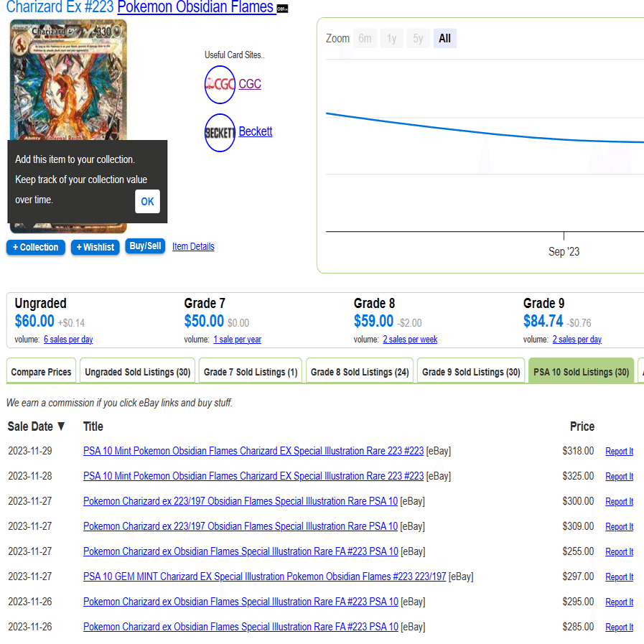Report the $318.00 sale
This screenshot has height=644, width=644.
point(620,451)
